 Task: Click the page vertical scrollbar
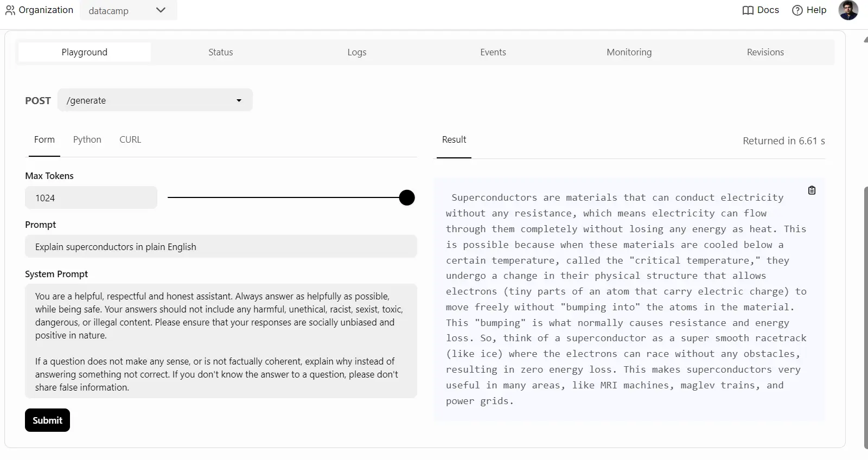click(x=865, y=317)
